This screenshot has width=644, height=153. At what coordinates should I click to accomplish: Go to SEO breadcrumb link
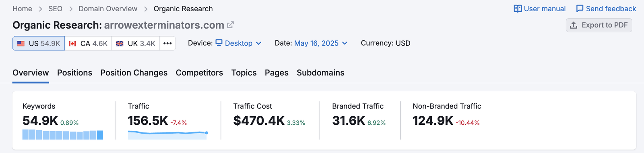[x=55, y=9]
